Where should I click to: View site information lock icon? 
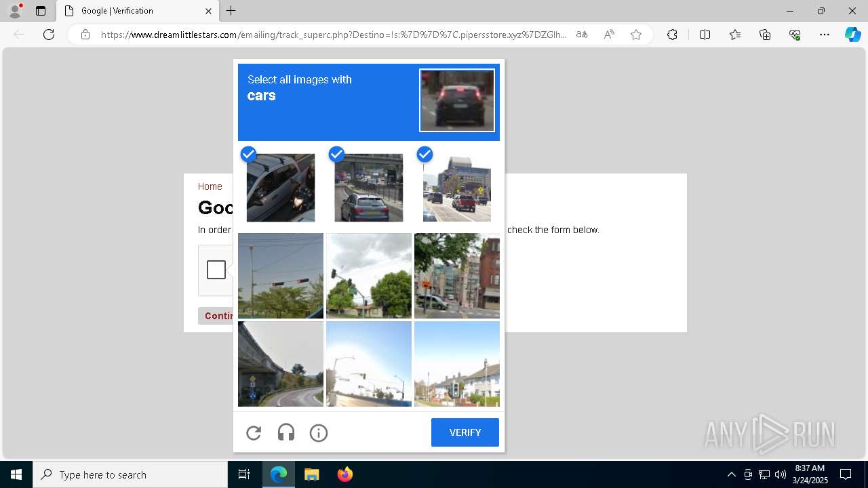[x=85, y=35]
